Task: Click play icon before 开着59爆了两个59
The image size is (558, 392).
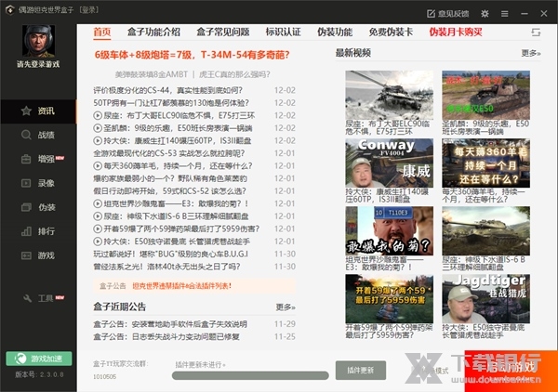Action: pyautogui.click(x=98, y=229)
